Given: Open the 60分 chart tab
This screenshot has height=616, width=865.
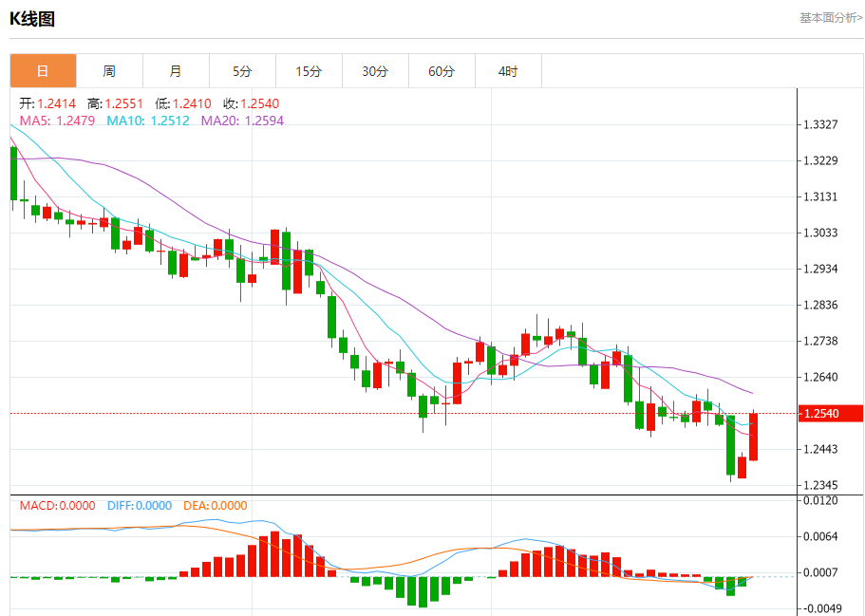Looking at the screenshot, I should (442, 71).
